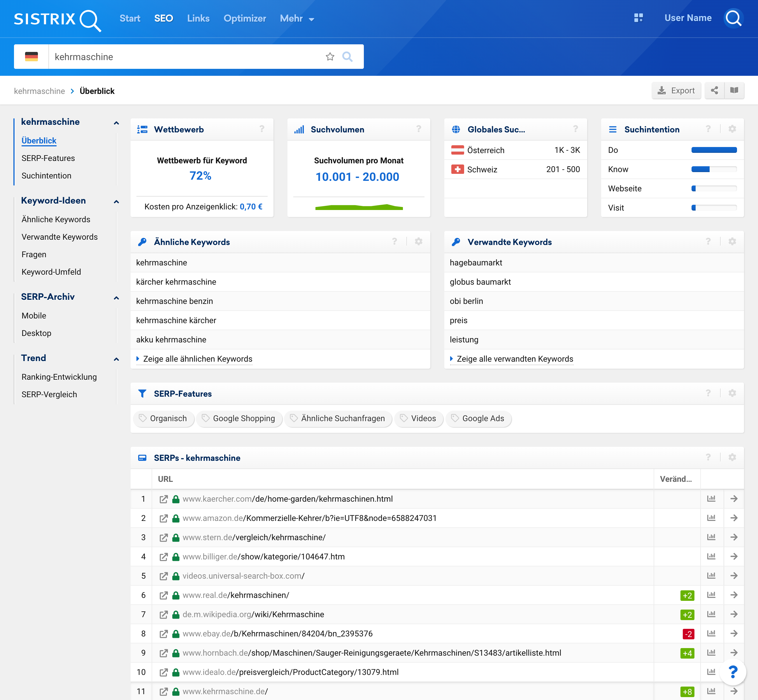Open the Mehr dropdown menu
The image size is (758, 700).
(296, 19)
